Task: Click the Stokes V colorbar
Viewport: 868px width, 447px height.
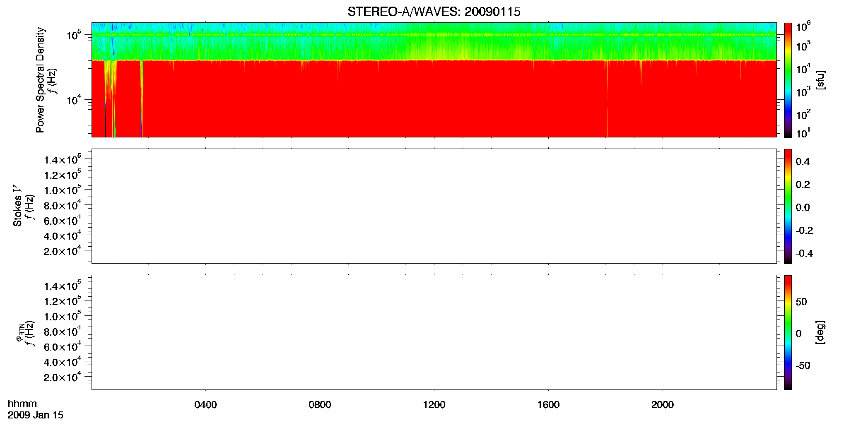Action: pos(788,206)
